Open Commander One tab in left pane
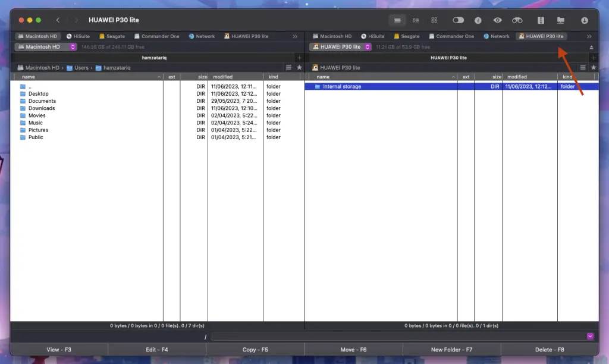Image resolution: width=609 pixels, height=364 pixels. click(156, 36)
